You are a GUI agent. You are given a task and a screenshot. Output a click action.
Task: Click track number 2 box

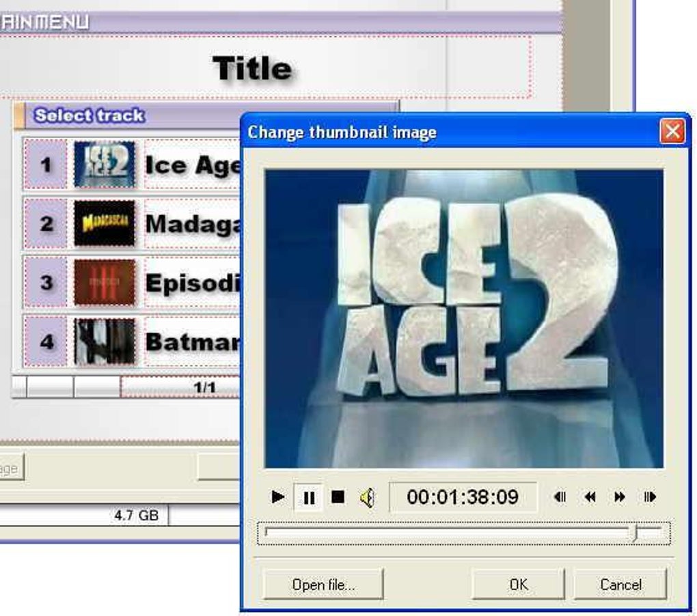coord(45,223)
